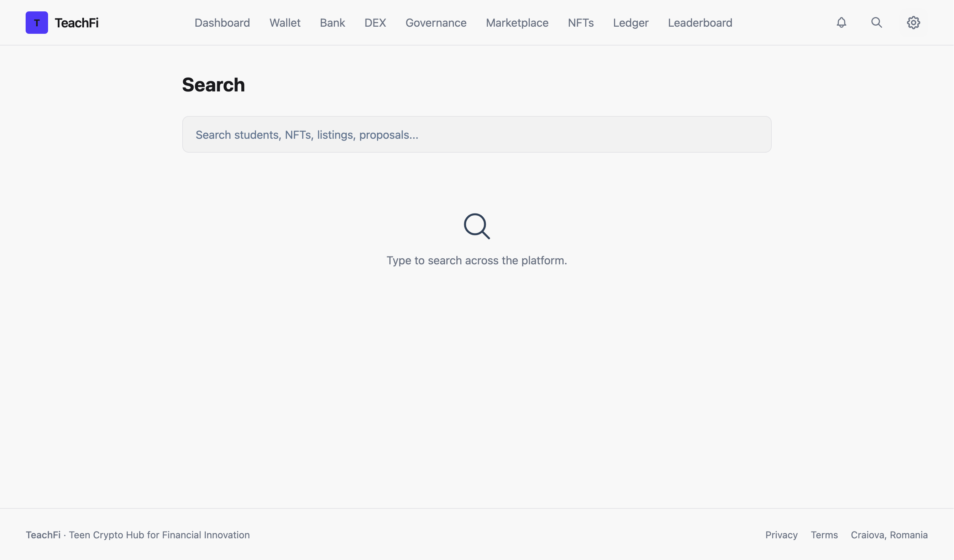Open the Ledger page
The height and width of the screenshot is (560, 954).
click(x=630, y=23)
